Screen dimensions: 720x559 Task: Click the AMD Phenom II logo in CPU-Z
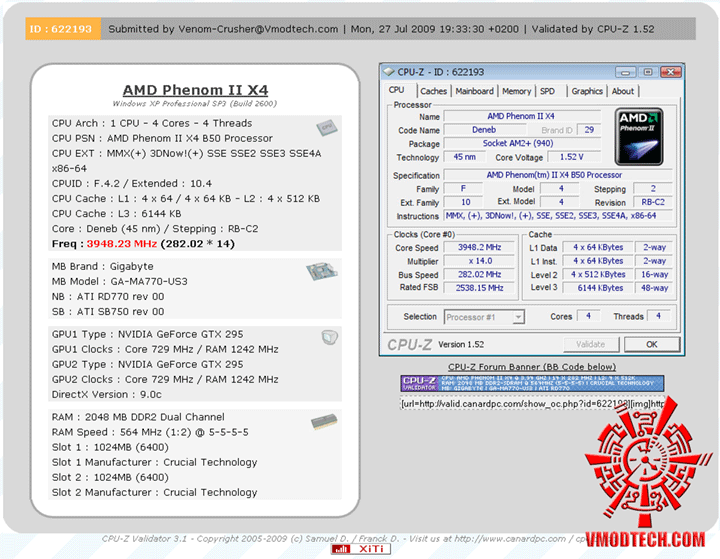(639, 136)
